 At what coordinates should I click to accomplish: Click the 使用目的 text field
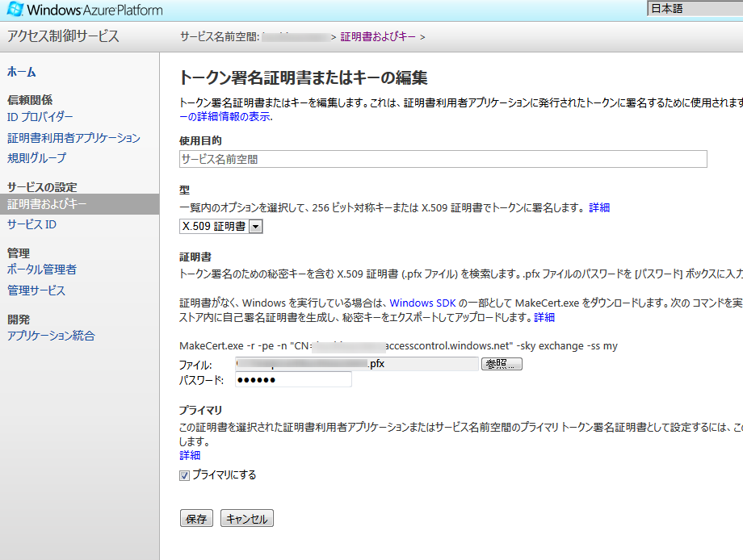(x=443, y=159)
